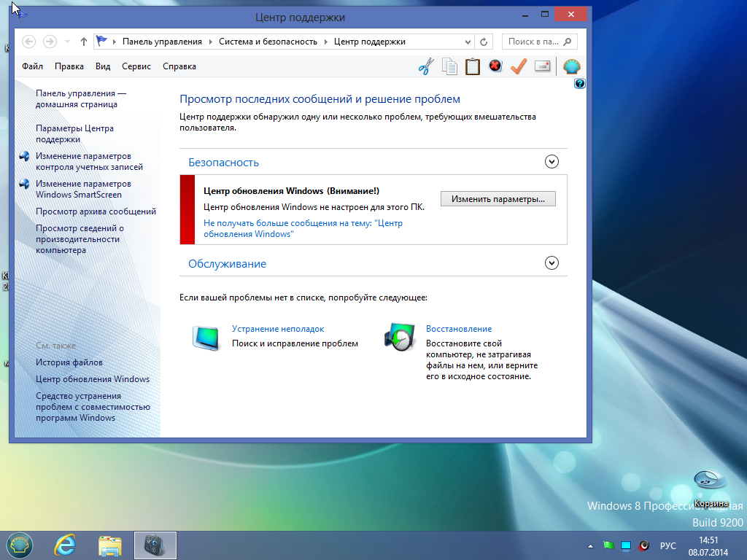Launch Internet Explorer from taskbar
Image resolution: width=747 pixels, height=560 pixels.
click(65, 545)
